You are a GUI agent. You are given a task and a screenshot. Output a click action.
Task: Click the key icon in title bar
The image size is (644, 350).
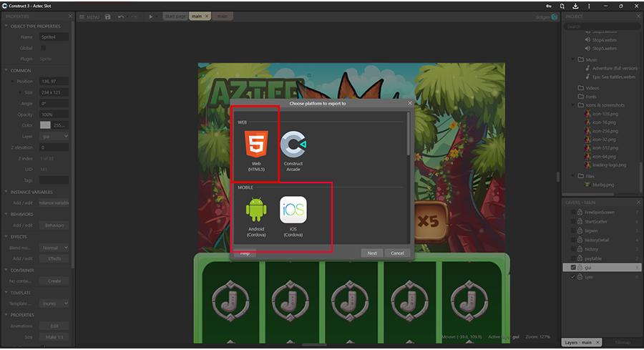(549, 6)
